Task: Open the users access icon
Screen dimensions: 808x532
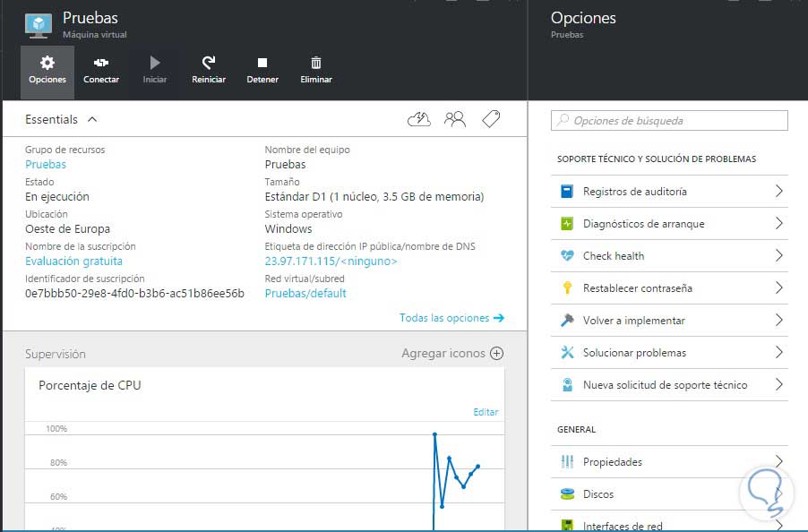Action: pyautogui.click(x=455, y=119)
